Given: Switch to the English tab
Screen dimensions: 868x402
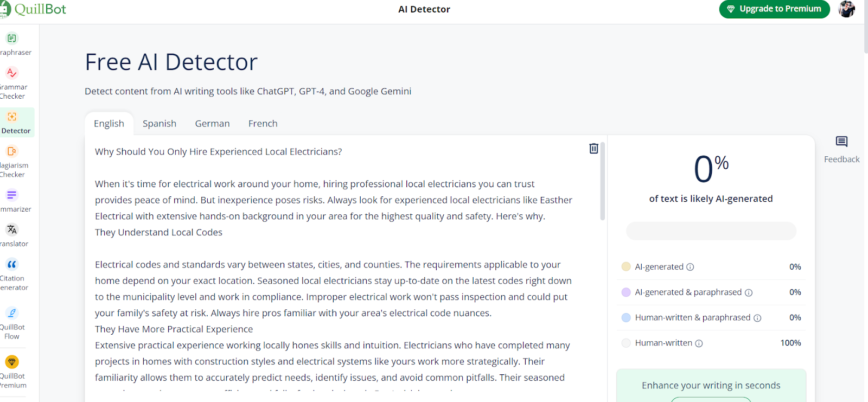Looking at the screenshot, I should click(x=109, y=124).
